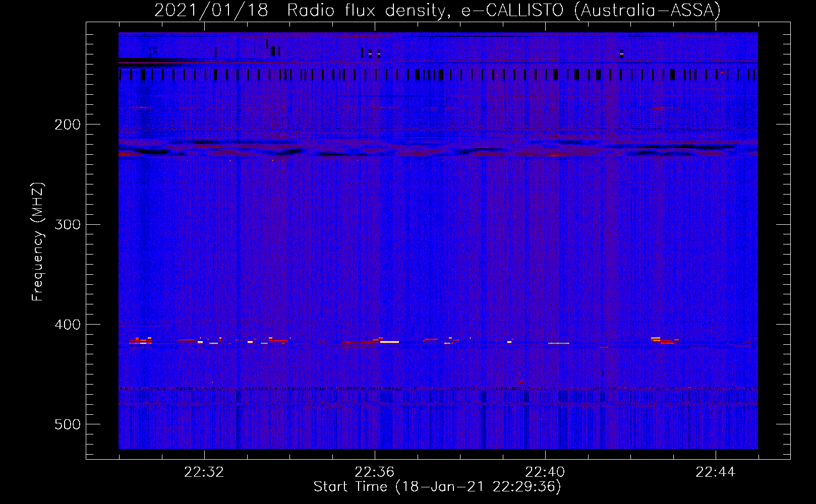Click the dotted interference line near 465 MHz
This screenshot has width=816, height=504.
click(x=438, y=389)
